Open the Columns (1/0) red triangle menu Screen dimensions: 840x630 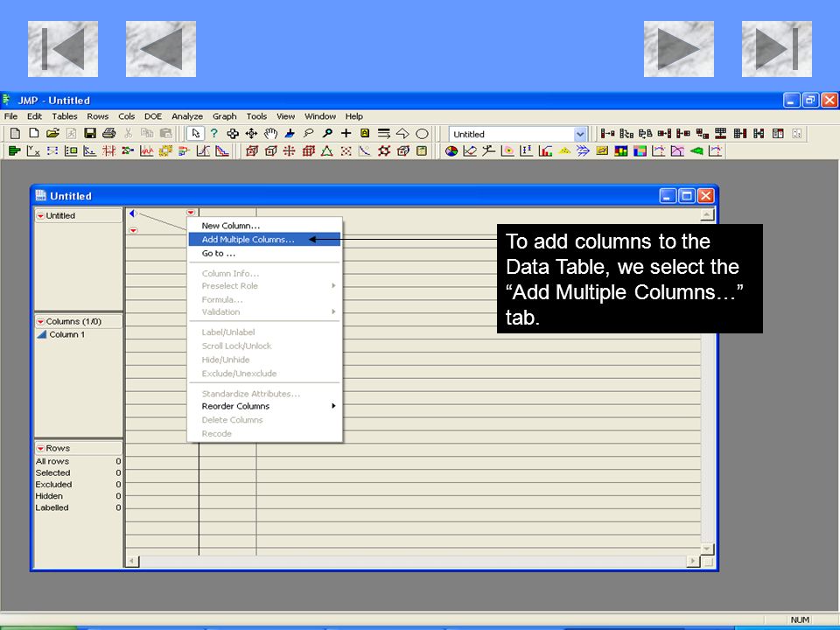tap(41, 322)
